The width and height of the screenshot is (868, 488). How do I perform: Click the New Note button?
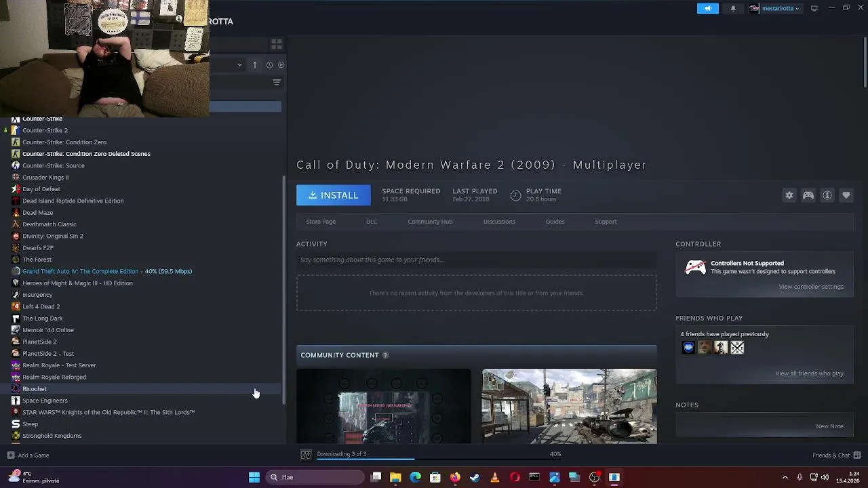pos(829,426)
